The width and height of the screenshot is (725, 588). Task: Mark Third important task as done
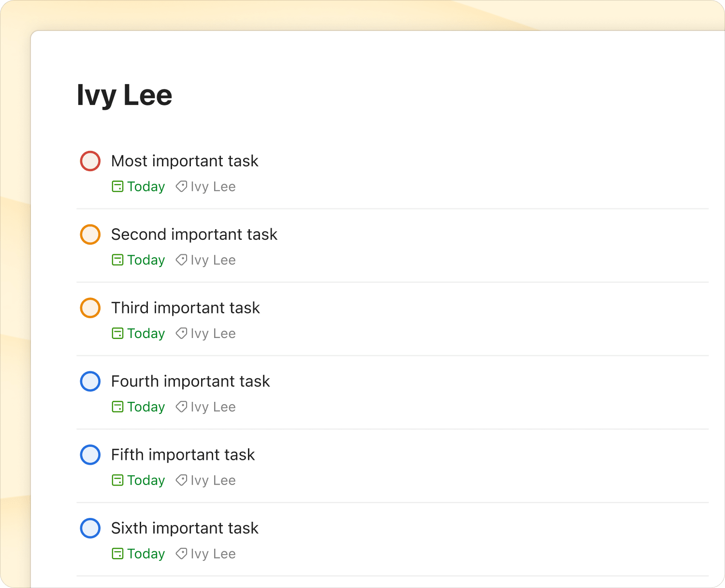[90, 308]
